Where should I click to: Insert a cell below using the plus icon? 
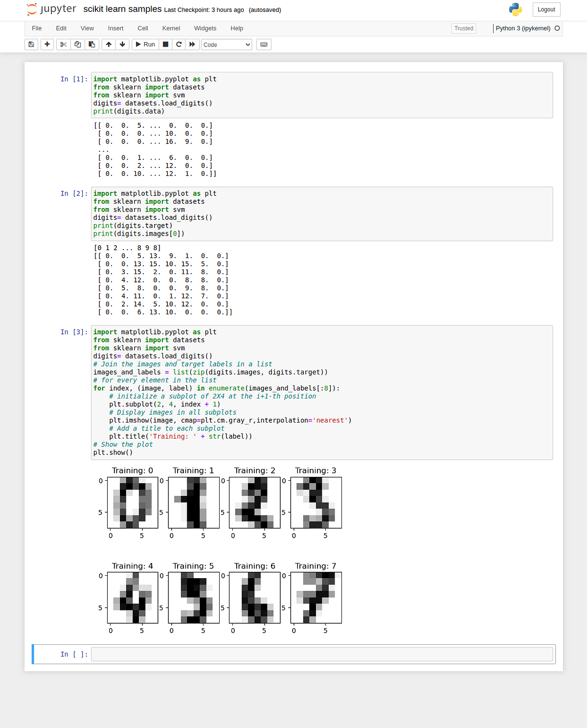(47, 45)
